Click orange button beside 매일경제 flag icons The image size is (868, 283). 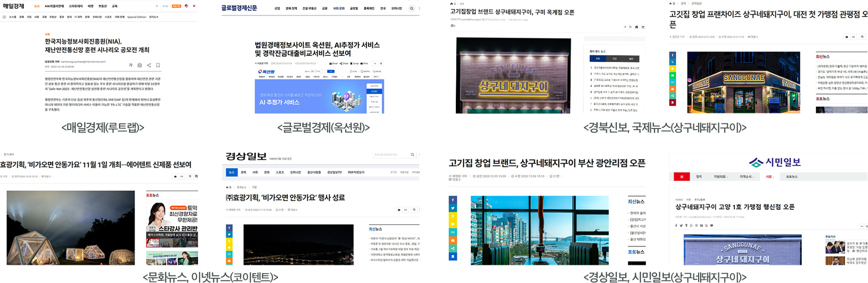tap(177, 6)
